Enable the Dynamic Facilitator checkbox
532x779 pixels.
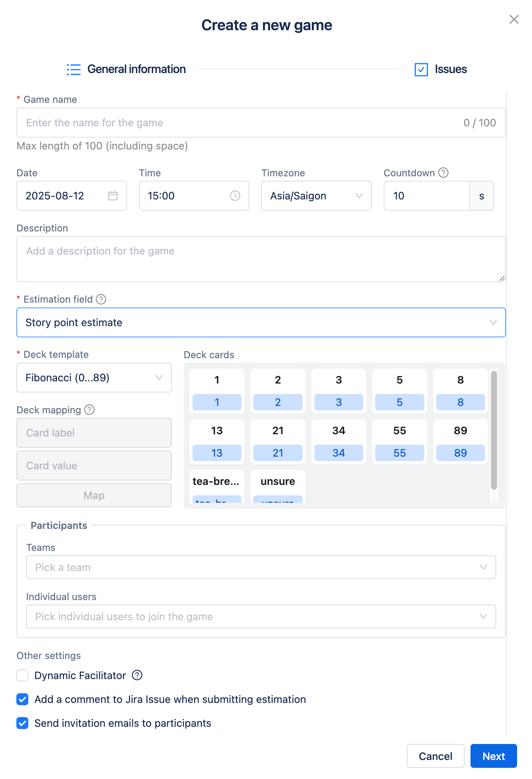click(x=22, y=675)
